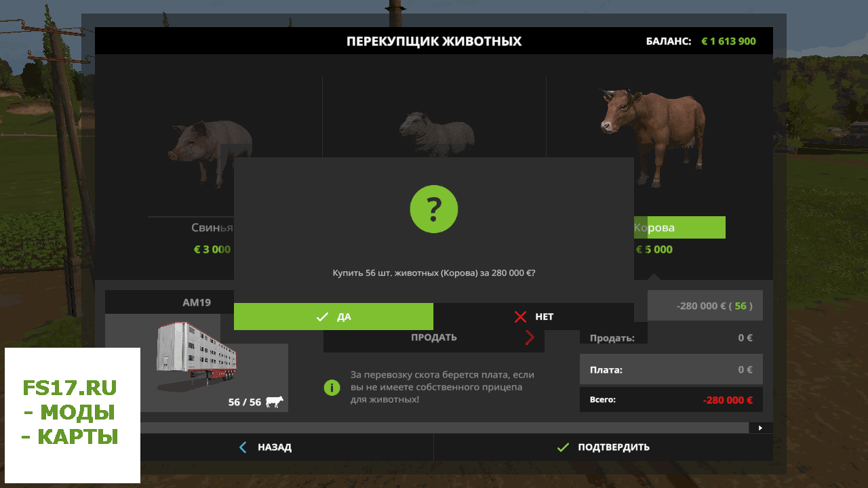The image size is (868, 488).
Task: Click the green info icon near transport notice
Action: click(x=332, y=388)
